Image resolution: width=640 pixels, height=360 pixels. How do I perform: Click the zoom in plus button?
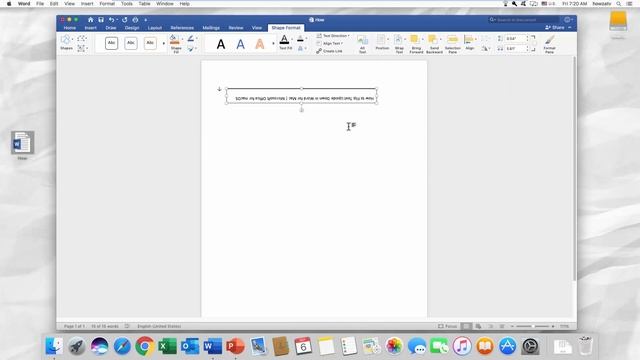point(553,326)
